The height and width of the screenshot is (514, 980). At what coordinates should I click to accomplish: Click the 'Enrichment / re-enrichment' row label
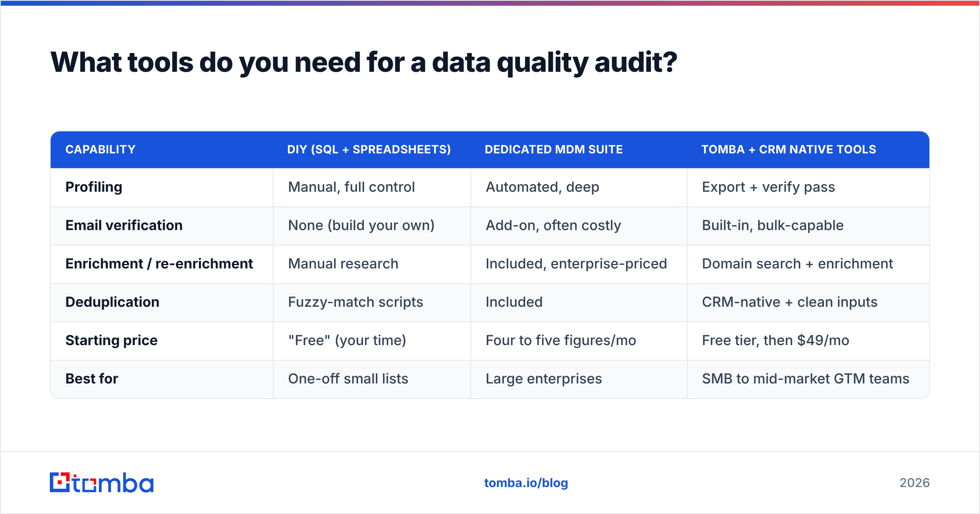(x=159, y=264)
